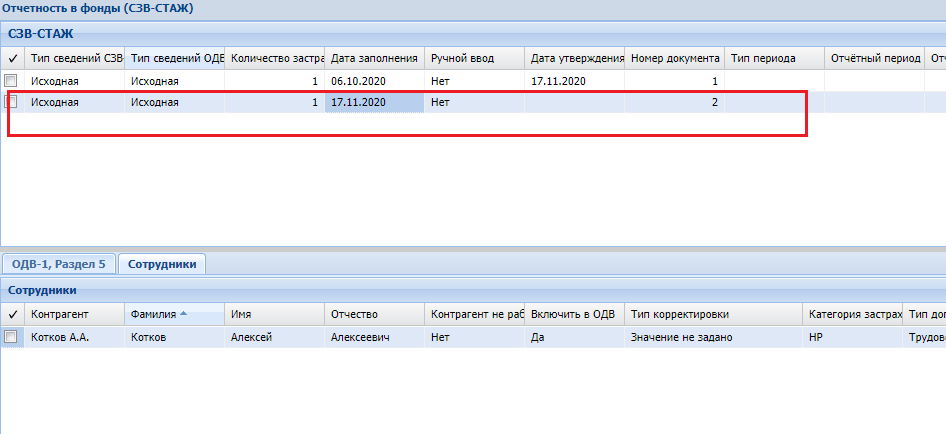Click the highlighted 17.11.2020 cell in Дата заполнения
Viewport: 946px width, 434px height.
pos(374,102)
